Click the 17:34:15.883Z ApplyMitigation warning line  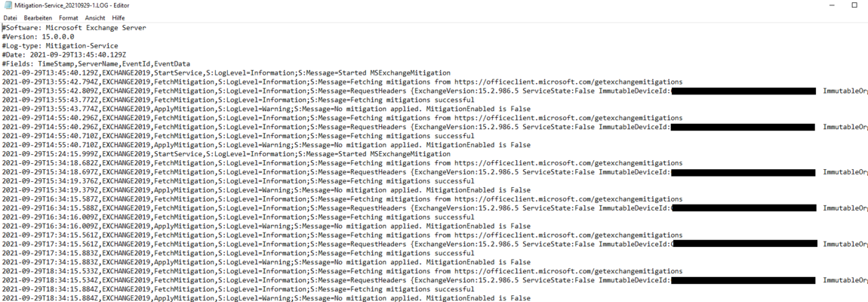pyautogui.click(x=266, y=262)
